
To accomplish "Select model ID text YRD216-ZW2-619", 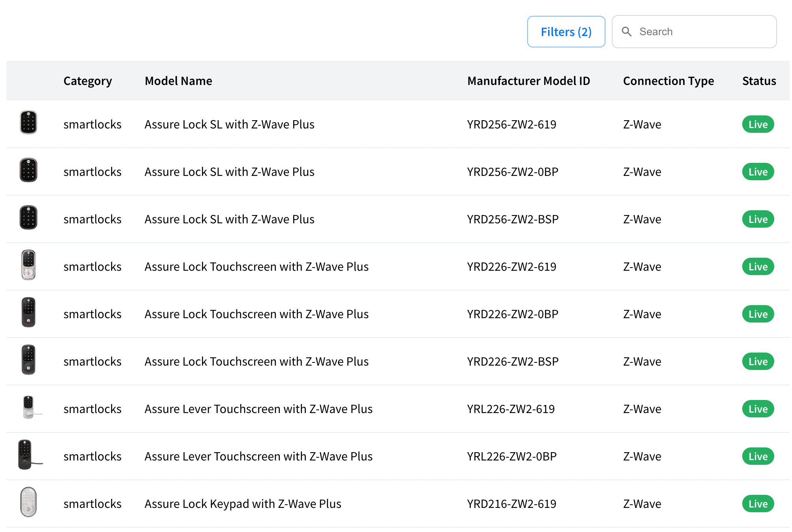I will 511,504.
